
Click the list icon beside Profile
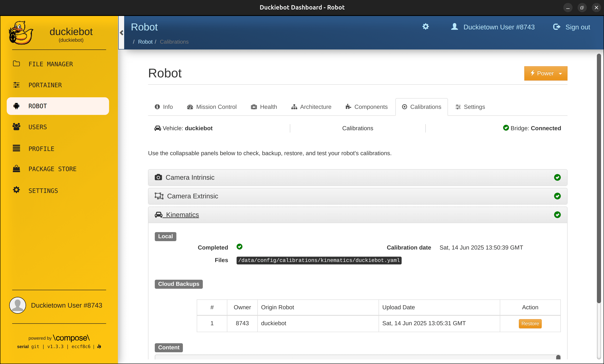pos(16,148)
